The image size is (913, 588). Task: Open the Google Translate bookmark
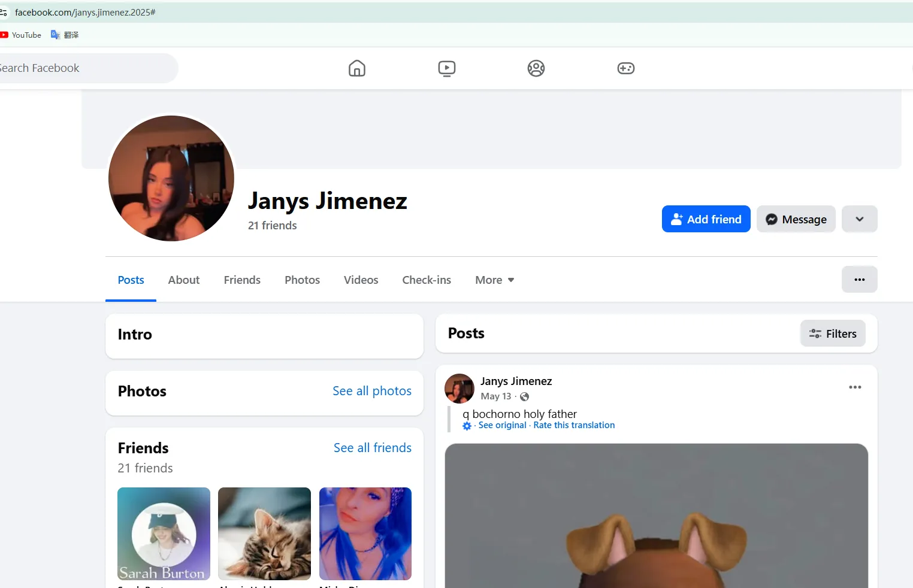pyautogui.click(x=65, y=35)
